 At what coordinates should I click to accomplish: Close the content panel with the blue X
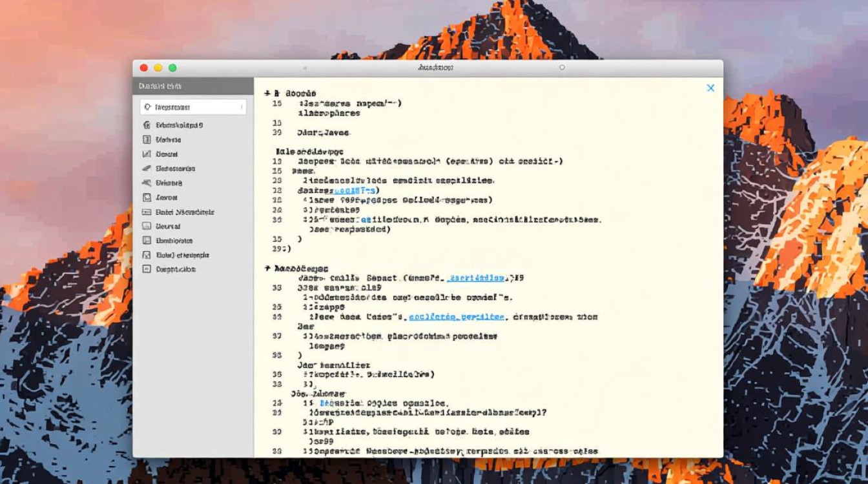[710, 88]
